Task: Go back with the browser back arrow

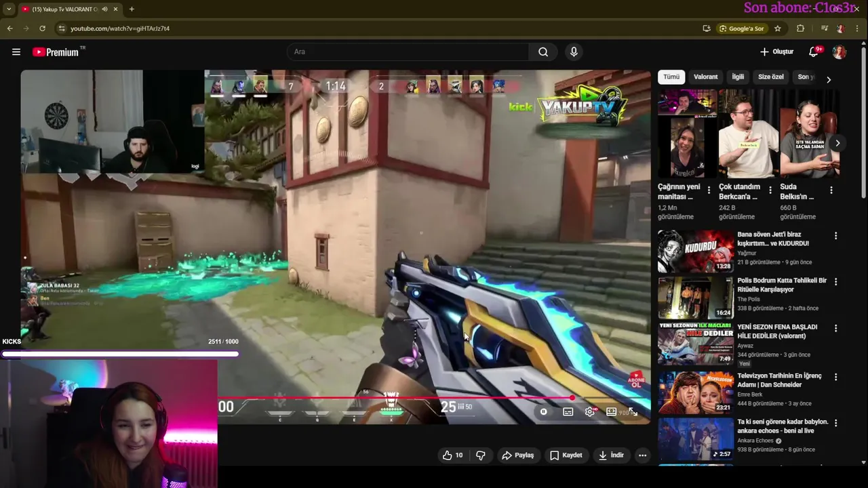Action: pyautogui.click(x=9, y=28)
